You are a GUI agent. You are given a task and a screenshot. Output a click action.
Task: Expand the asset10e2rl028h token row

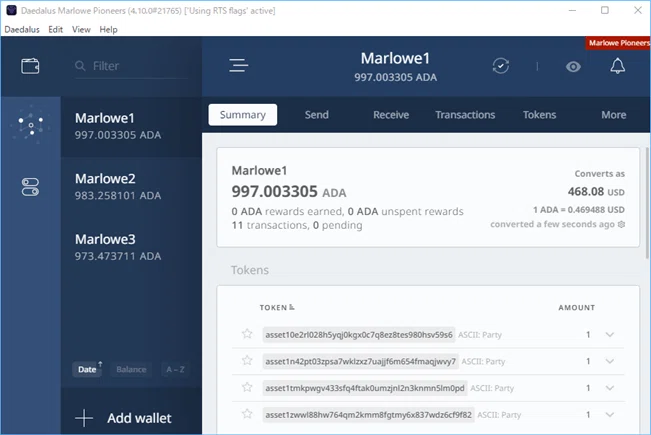[x=609, y=335]
